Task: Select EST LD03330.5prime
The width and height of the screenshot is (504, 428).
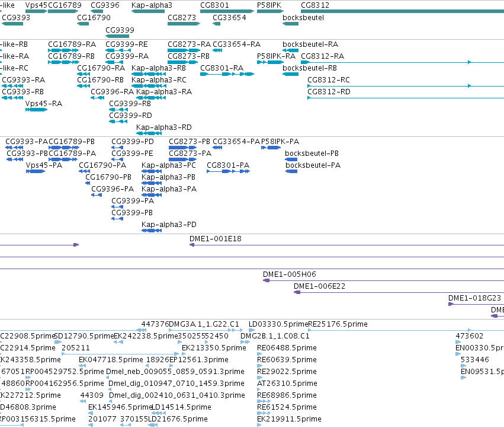Action: pyautogui.click(x=252, y=330)
